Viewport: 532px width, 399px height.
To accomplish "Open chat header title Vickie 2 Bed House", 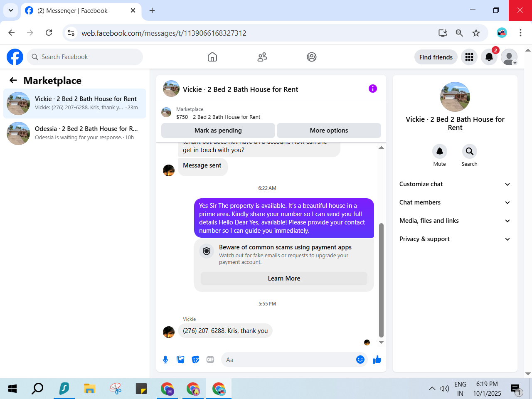I will pyautogui.click(x=241, y=89).
